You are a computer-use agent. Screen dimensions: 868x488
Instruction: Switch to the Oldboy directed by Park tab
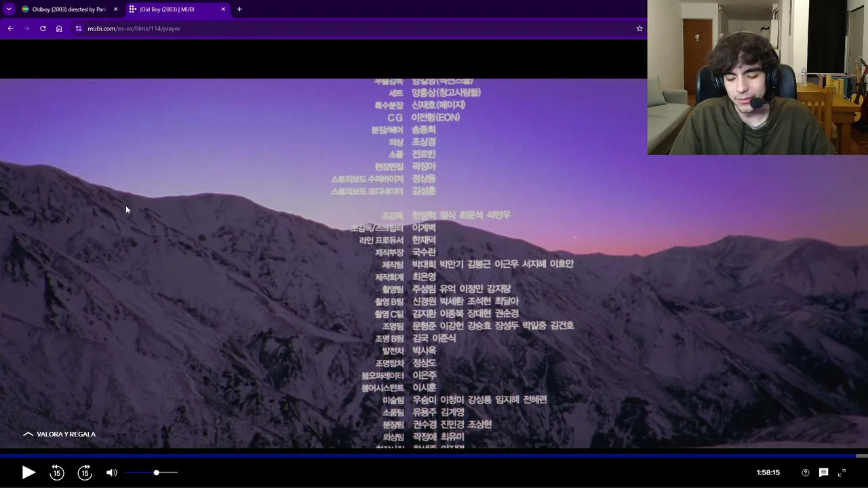69,9
